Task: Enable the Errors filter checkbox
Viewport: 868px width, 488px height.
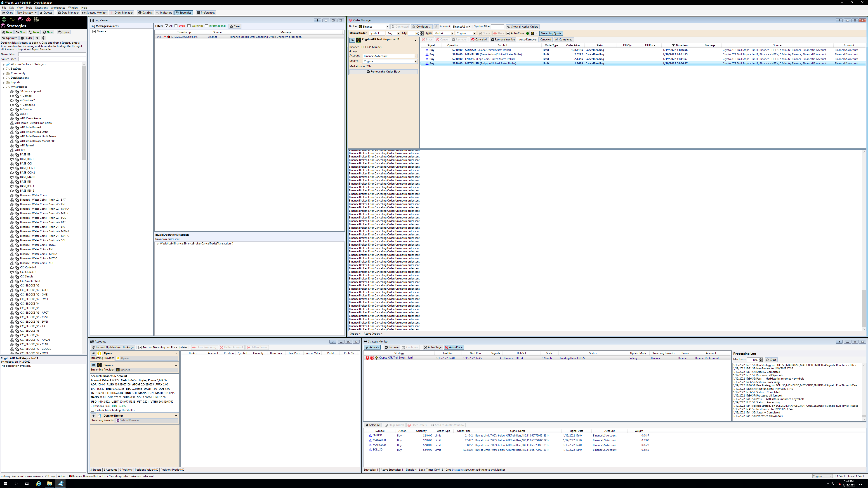Action: [176, 26]
